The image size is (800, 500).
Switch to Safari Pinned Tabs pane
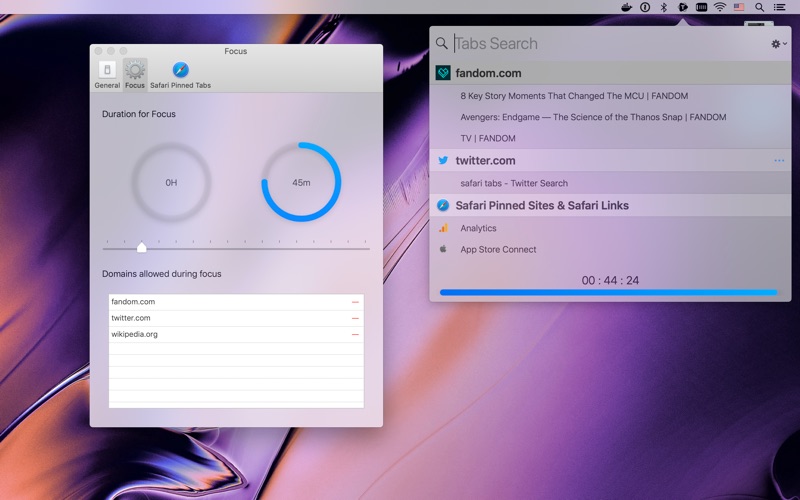point(181,74)
